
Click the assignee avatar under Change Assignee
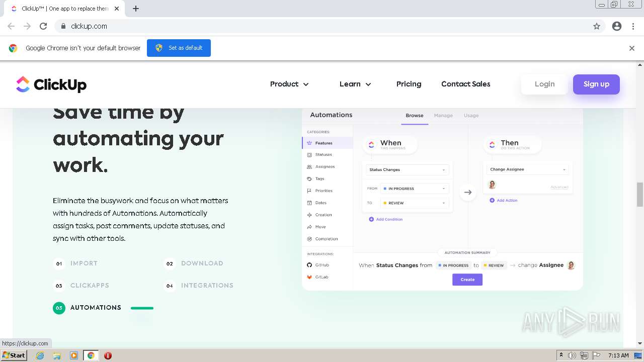click(x=492, y=185)
